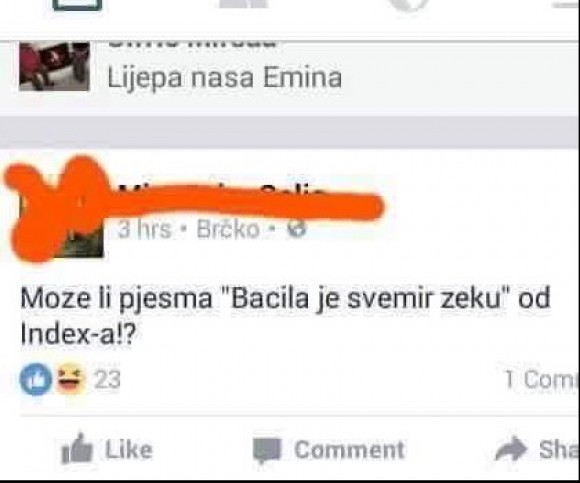The height and width of the screenshot is (483, 580).
Task: Click the Share arrow icon
Action: point(511,449)
